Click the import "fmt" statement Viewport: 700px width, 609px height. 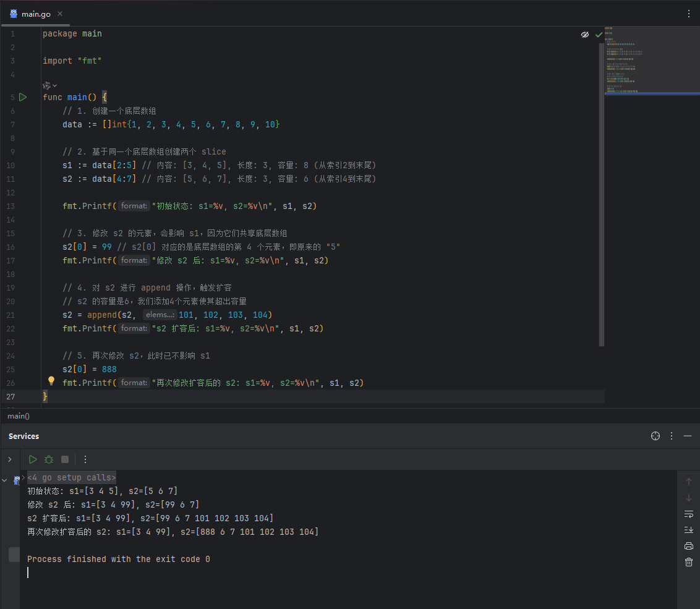pyautogui.click(x=72, y=61)
